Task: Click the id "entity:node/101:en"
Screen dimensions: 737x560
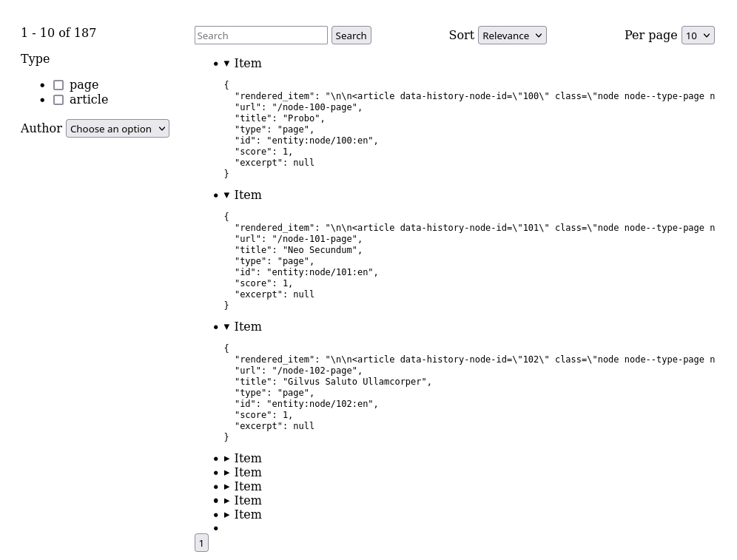Action: coord(322,272)
